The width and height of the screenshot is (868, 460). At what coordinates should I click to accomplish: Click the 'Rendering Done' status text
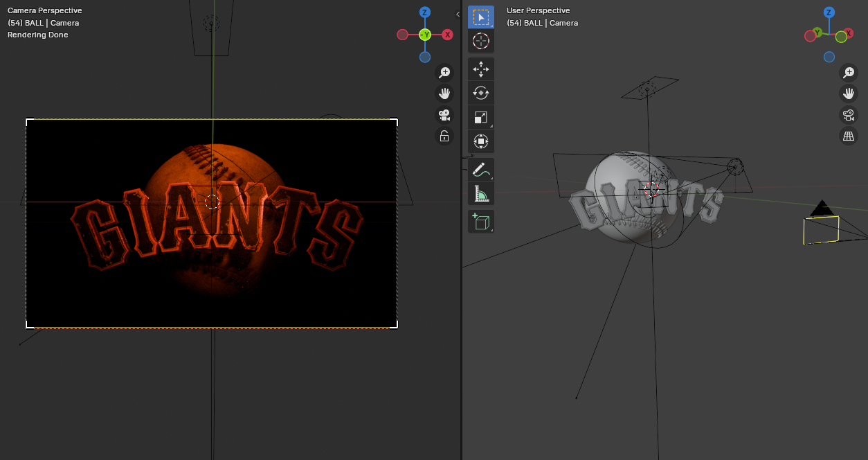point(38,35)
